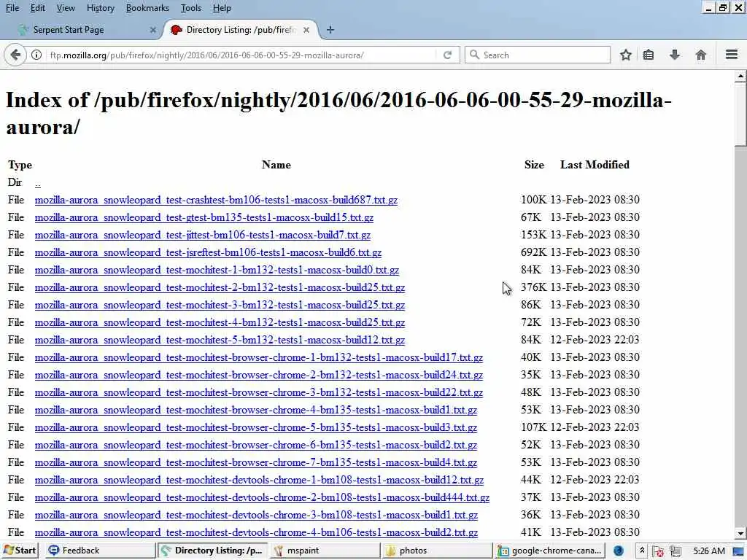
Task: Click the Last Modified column header
Action: coord(595,165)
